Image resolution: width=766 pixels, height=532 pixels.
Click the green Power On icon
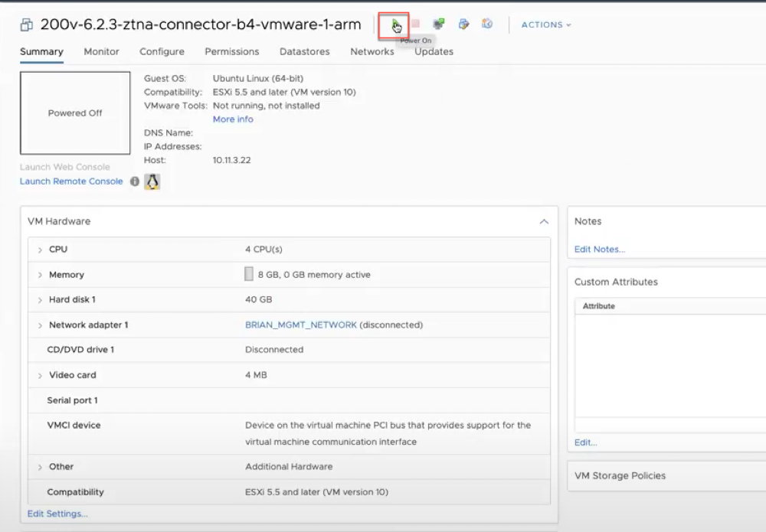point(394,24)
